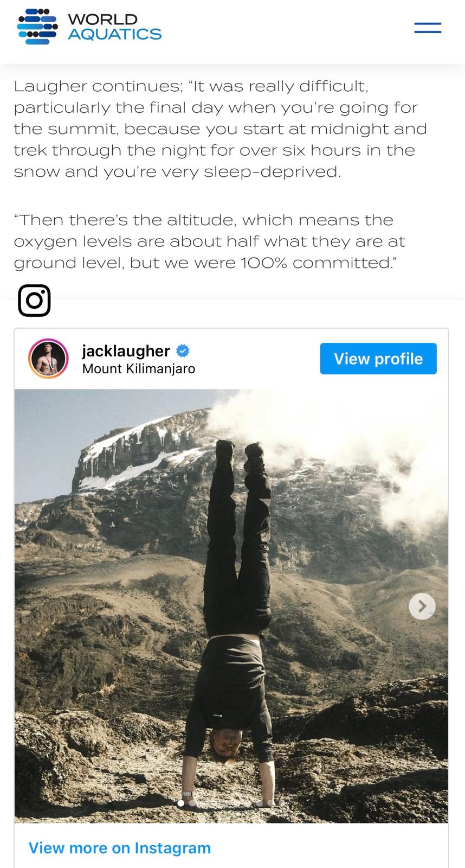Select the first carousel indicator dot
This screenshot has height=868, width=465.
pyautogui.click(x=181, y=803)
